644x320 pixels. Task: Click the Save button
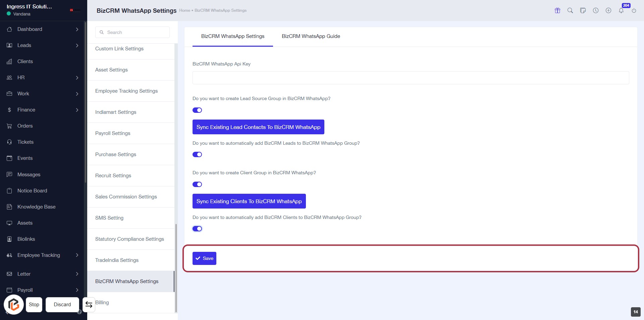point(204,258)
